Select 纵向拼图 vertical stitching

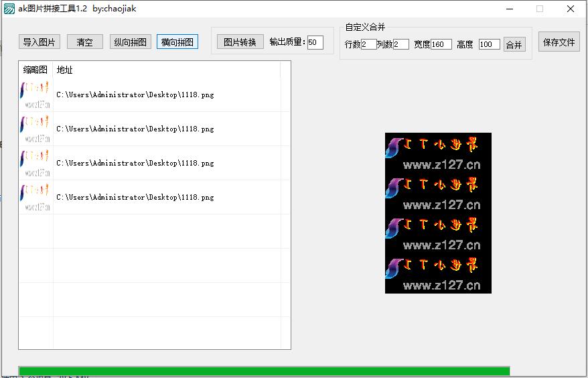130,42
